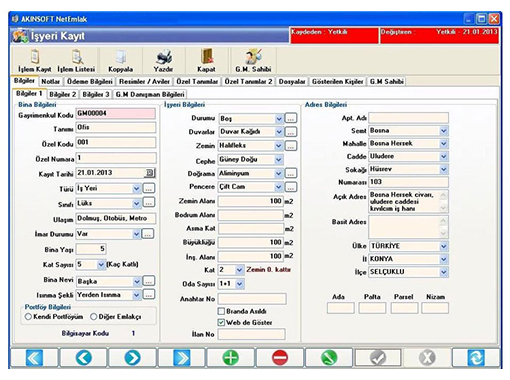Screen dimensions: 510x380
Task: Open the Gösterilen Kişiler tab
Action: (x=338, y=81)
